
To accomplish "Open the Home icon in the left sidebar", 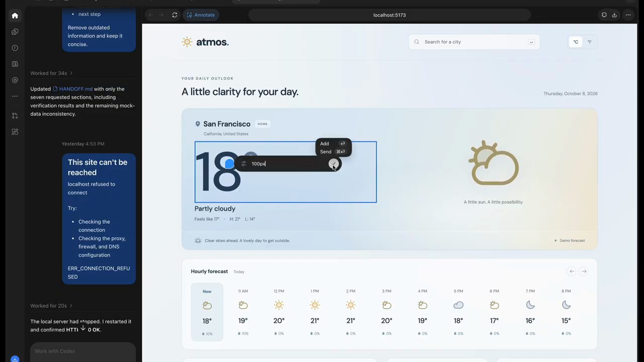I will (x=15, y=16).
